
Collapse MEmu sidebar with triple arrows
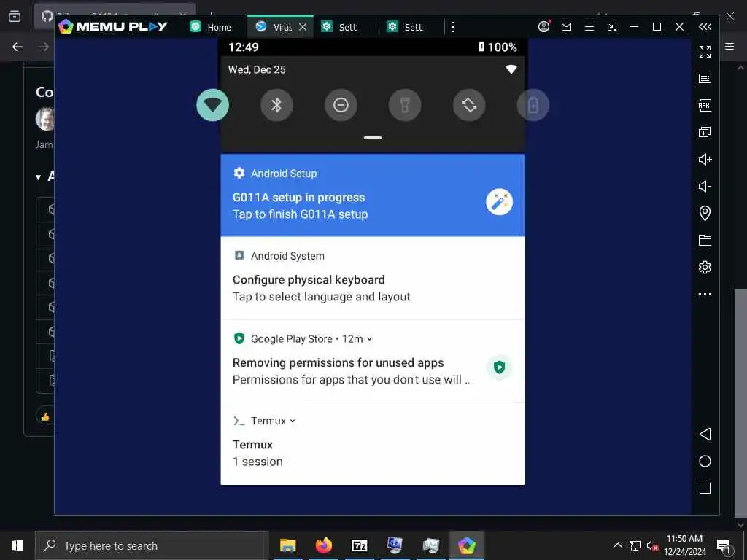pos(705,27)
